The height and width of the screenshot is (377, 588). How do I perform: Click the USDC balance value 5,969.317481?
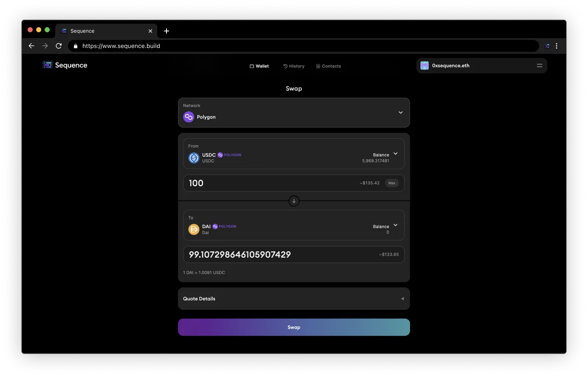click(x=376, y=161)
